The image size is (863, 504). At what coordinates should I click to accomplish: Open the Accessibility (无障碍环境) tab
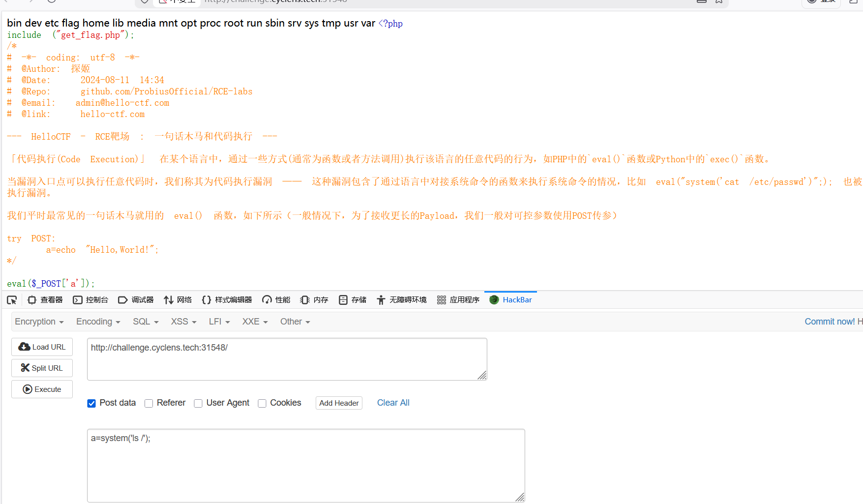[x=401, y=300]
